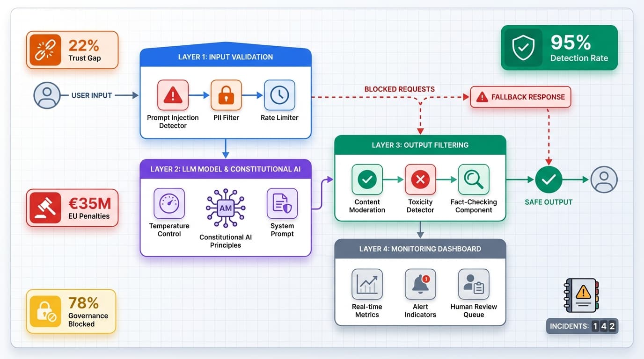
Task: Open the System Prompt document icon
Action: 282,203
